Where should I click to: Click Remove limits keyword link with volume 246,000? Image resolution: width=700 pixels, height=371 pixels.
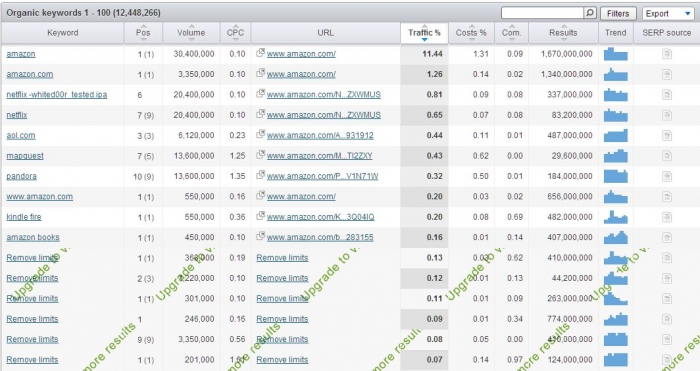(32, 319)
